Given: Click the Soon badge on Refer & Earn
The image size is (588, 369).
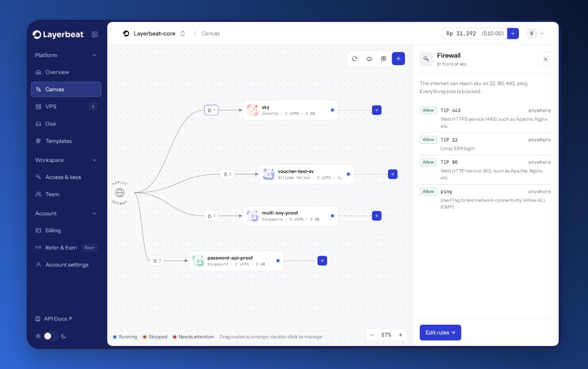Looking at the screenshot, I should pos(89,248).
